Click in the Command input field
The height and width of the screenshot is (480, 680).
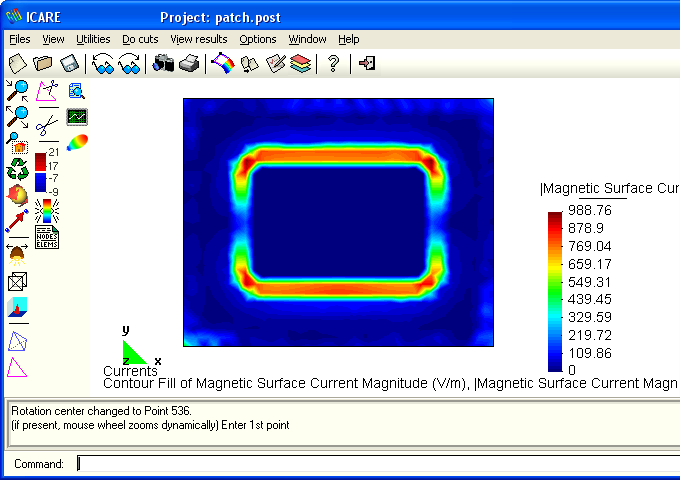[x=378, y=464]
